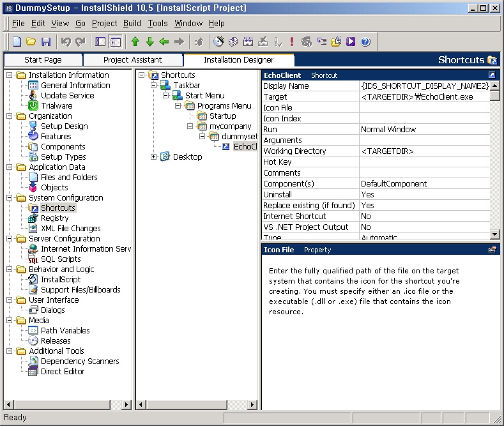Collapse the Taskbar node in Shortcuts tree
504x426 pixels.
tap(154, 86)
